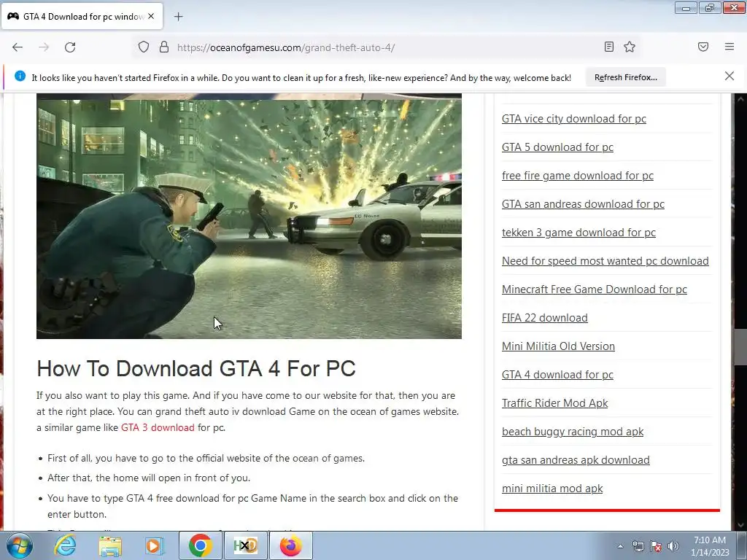Open Need for speed most wanted link
Viewport: 747px width, 560px height.
coord(605,261)
